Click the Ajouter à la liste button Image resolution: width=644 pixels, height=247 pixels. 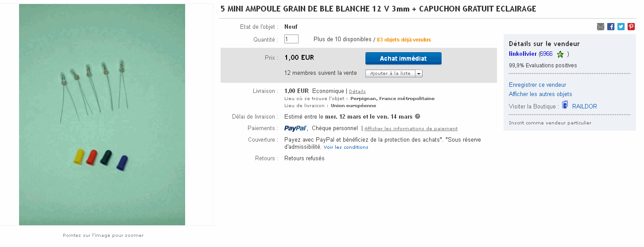point(390,73)
